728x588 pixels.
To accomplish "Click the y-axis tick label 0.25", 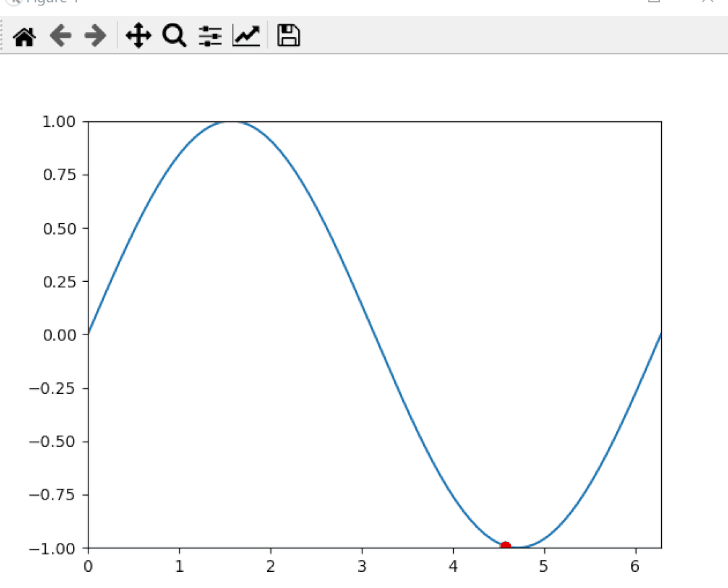I will tap(61, 281).
